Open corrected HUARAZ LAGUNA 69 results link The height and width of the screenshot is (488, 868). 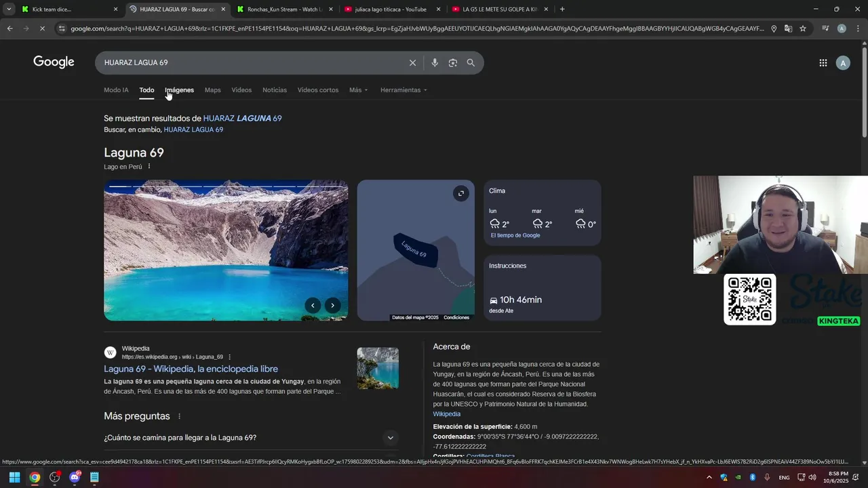[x=242, y=119]
